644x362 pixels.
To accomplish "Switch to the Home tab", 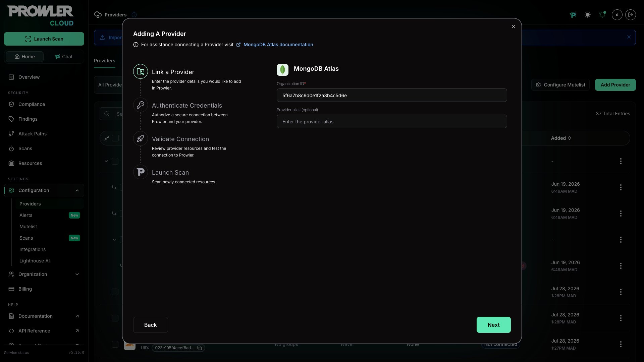I will click(24, 57).
